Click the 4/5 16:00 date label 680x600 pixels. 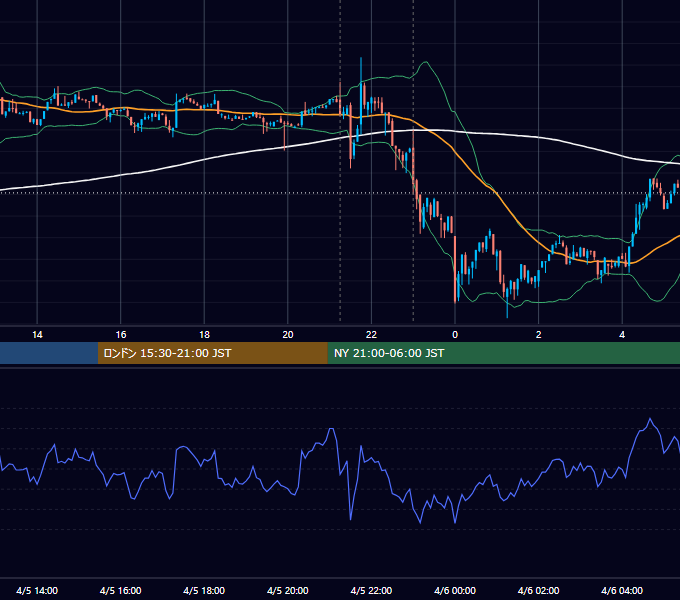(x=121, y=590)
